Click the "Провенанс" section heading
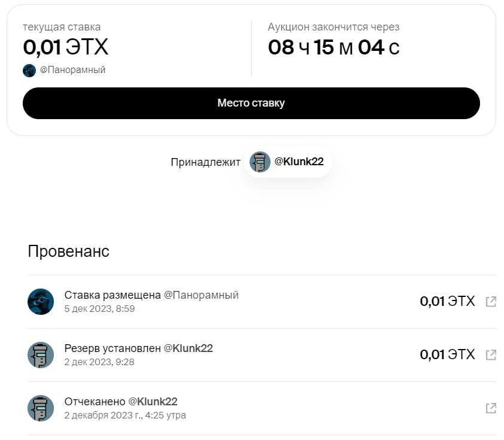The height and width of the screenshot is (440, 504). 68,251
